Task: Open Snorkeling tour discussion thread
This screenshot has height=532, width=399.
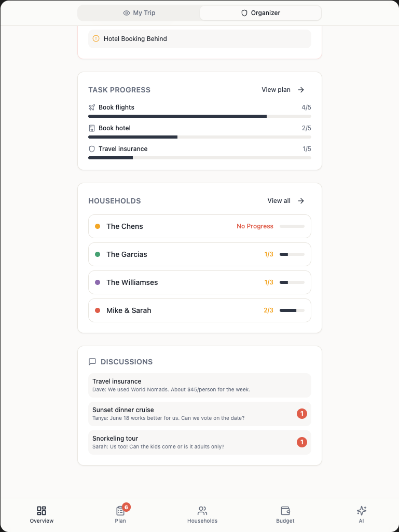Action: [x=200, y=442]
